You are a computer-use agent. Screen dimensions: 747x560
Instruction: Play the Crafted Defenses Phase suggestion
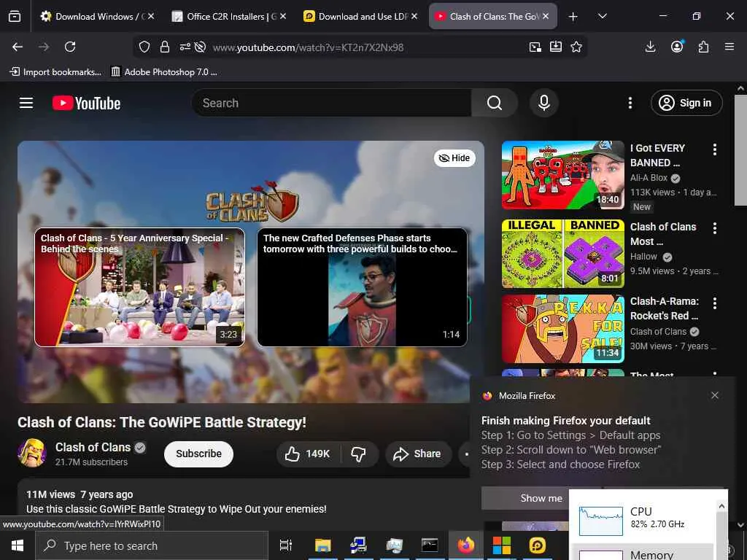coord(362,287)
